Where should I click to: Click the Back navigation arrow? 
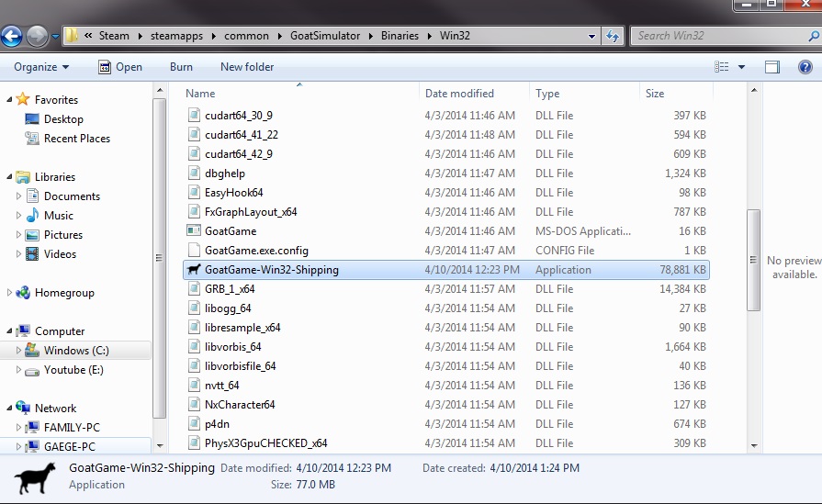[12, 36]
